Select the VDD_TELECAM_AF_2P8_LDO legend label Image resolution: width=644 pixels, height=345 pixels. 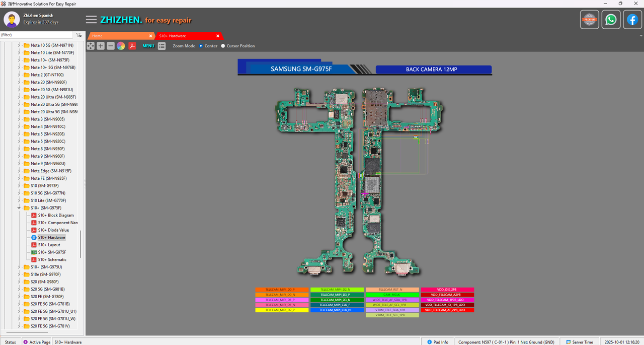[x=447, y=310]
